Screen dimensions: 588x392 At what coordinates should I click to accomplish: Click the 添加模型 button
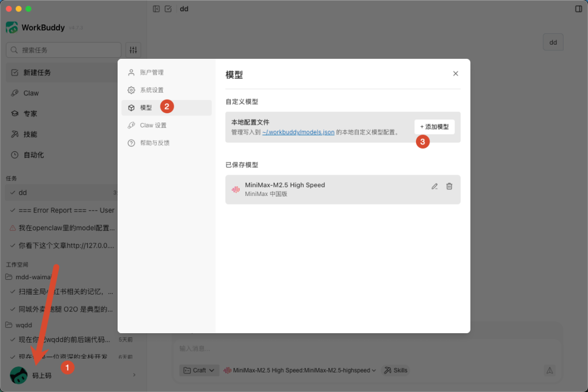(x=434, y=126)
